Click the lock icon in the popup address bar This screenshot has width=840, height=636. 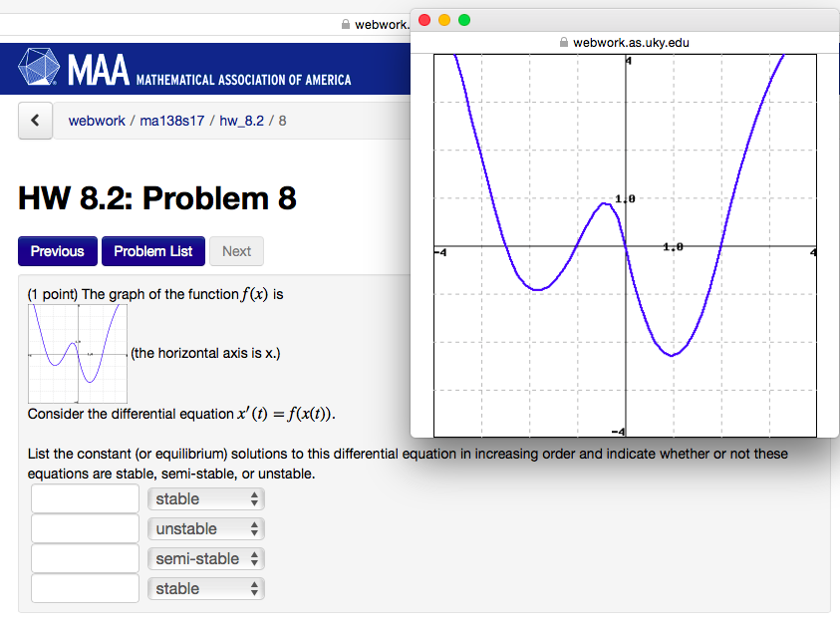pyautogui.click(x=564, y=43)
